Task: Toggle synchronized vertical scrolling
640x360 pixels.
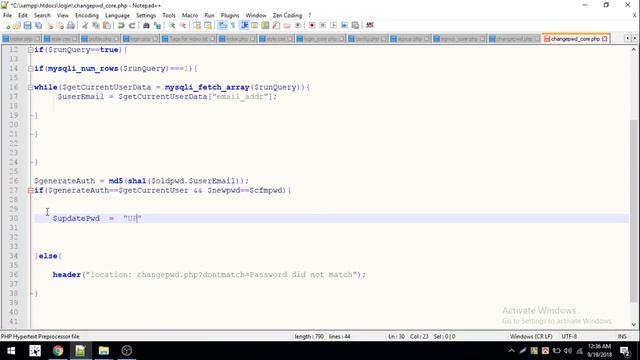Action: point(197,25)
